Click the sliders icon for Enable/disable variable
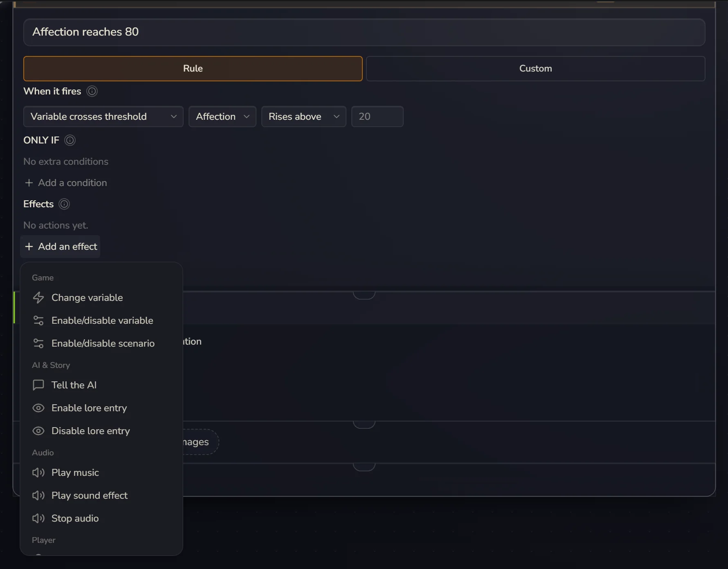728x569 pixels. tap(38, 320)
